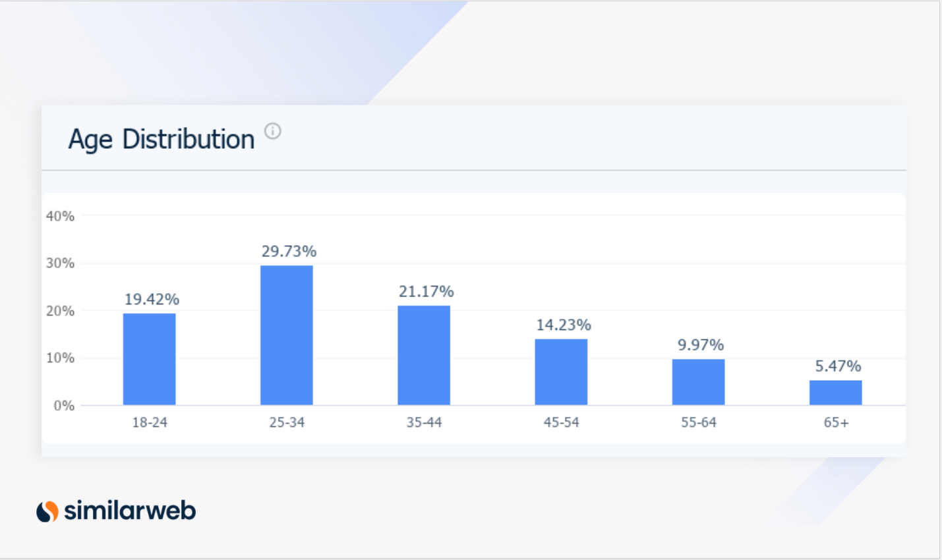Click the 40% tick on the y-axis

click(61, 216)
